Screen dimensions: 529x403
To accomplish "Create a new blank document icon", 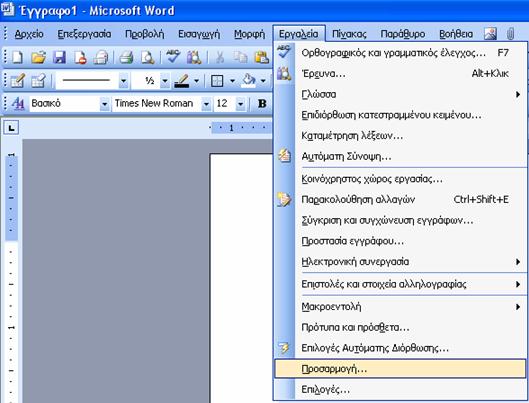I will point(17,57).
